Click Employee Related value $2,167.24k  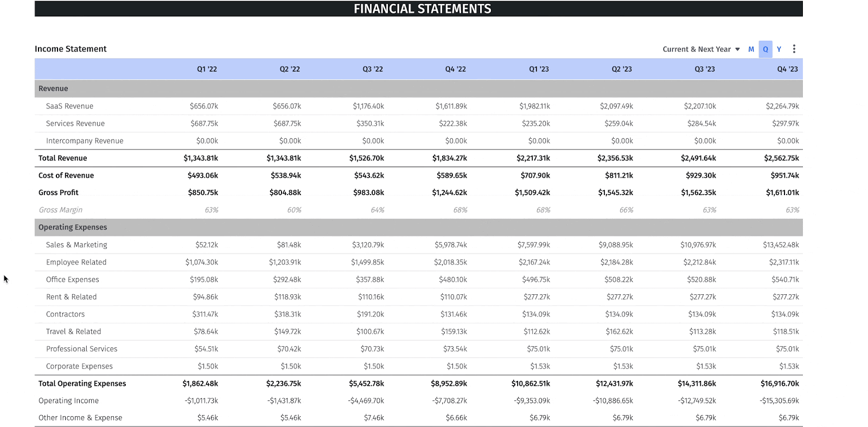534,262
